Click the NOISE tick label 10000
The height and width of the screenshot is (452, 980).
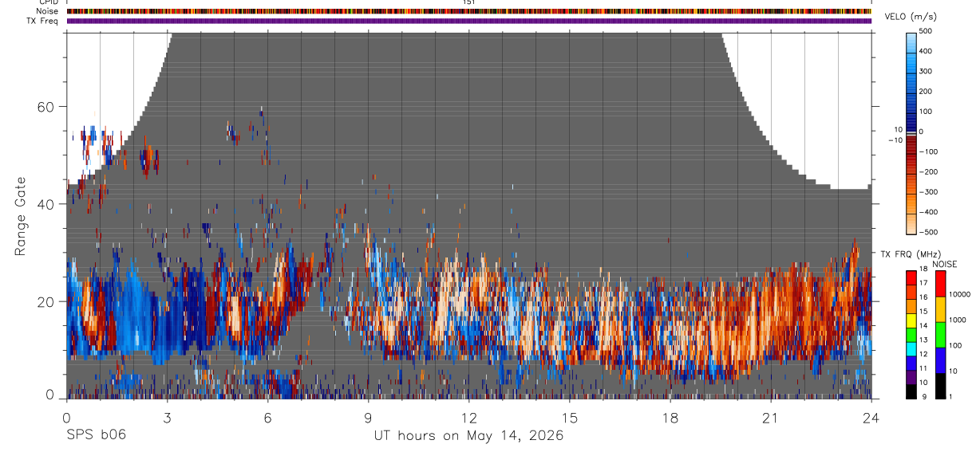tap(958, 294)
